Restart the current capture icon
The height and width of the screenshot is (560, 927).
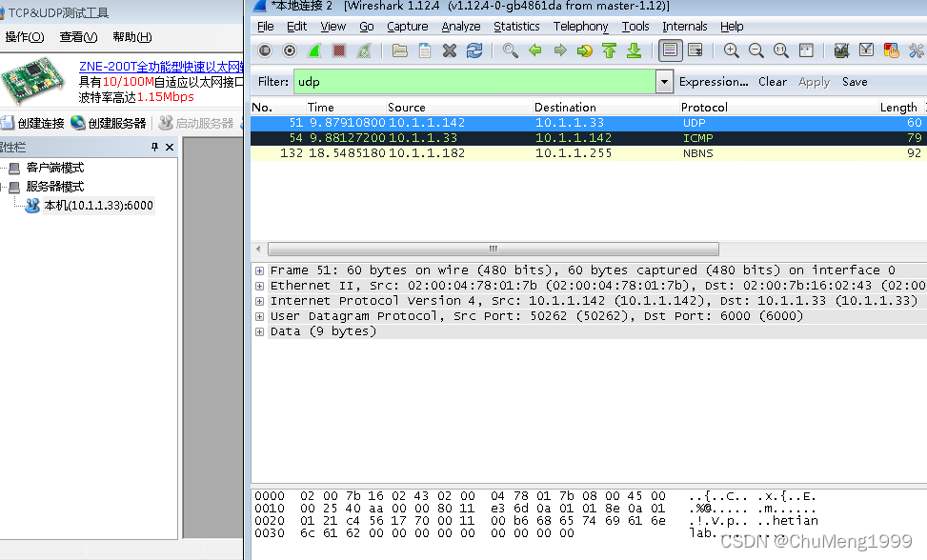(x=364, y=50)
